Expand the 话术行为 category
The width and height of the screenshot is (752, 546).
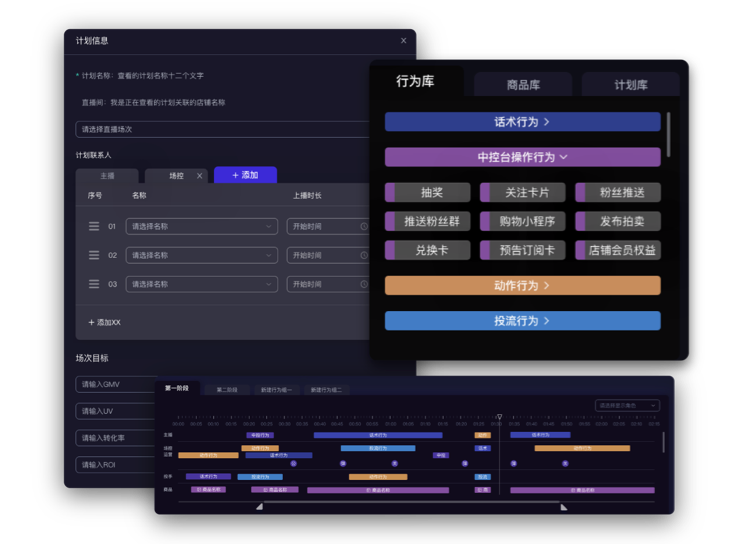pos(522,122)
